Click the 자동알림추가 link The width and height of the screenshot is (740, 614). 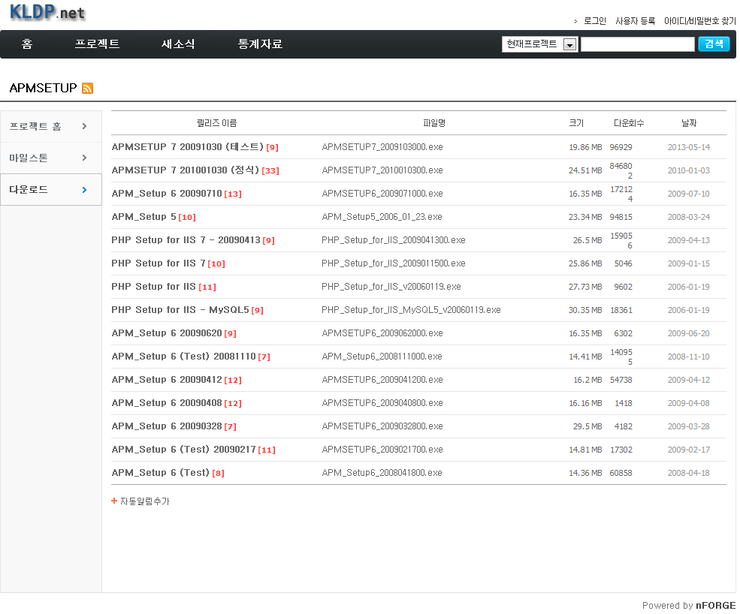(144, 501)
